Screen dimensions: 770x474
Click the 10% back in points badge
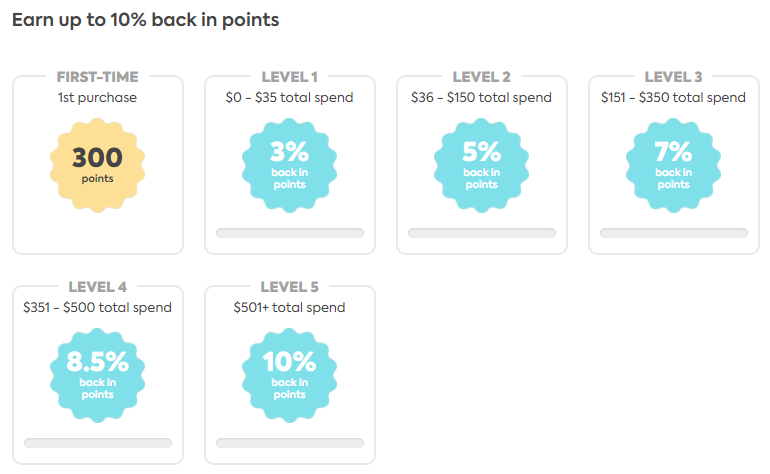(289, 373)
